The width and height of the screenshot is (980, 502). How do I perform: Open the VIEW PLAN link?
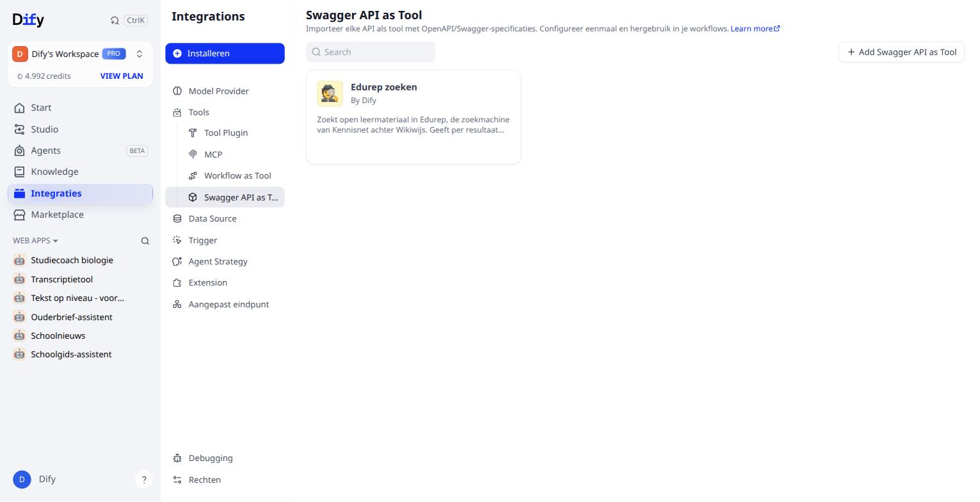[x=122, y=76]
